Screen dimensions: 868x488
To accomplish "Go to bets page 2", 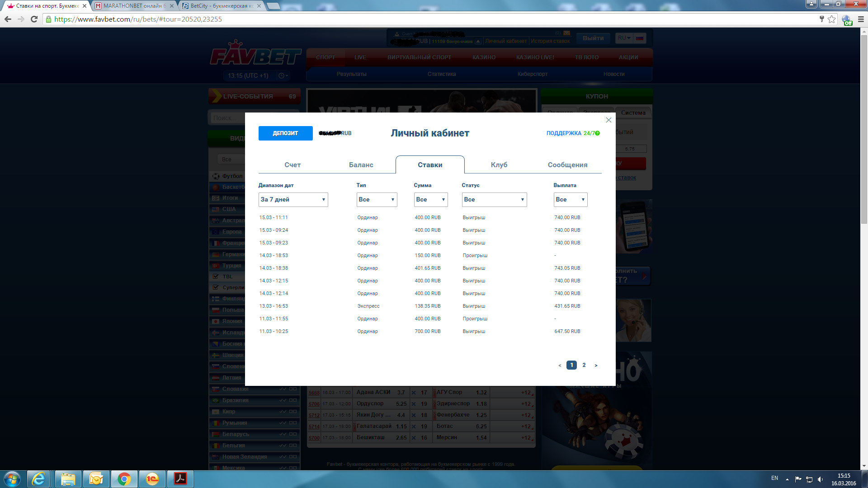I will [x=584, y=365].
